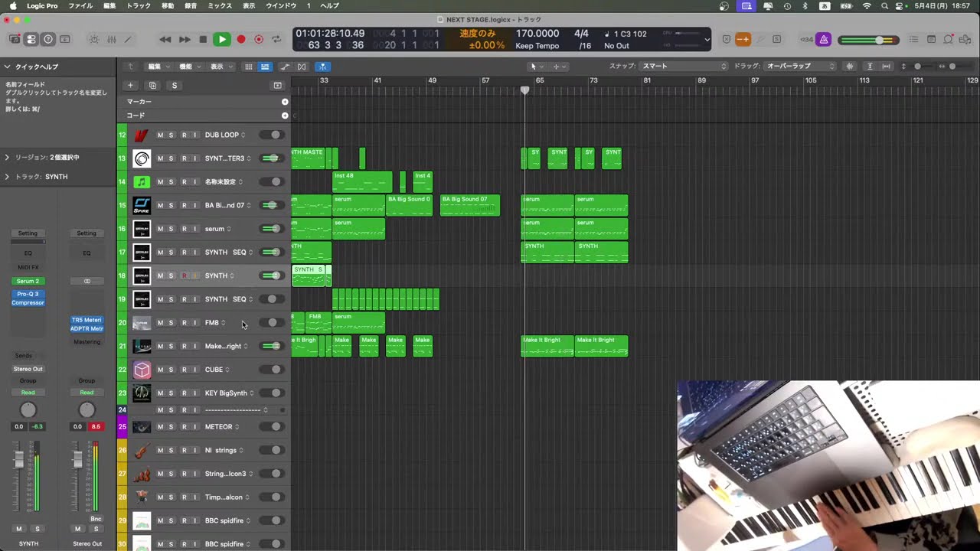This screenshot has height=551, width=980.
Task: Open the left-click pointer tool menu
Action: [x=537, y=67]
